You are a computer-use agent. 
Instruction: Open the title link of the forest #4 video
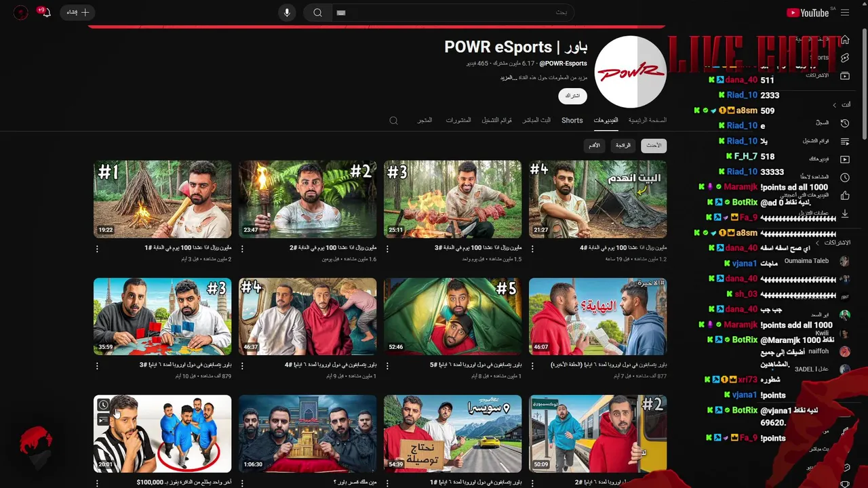pos(623,247)
